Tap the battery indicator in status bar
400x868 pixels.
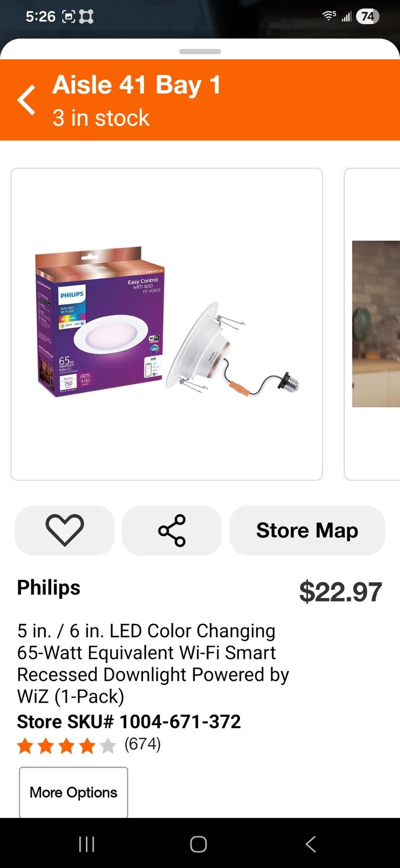(x=367, y=17)
